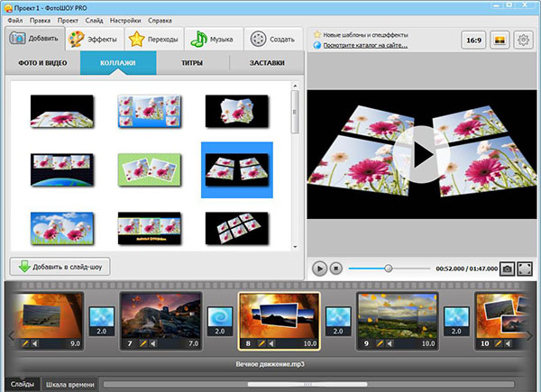The image size is (541, 392).
Task: Stop playback with the stop button
Action: [x=336, y=269]
